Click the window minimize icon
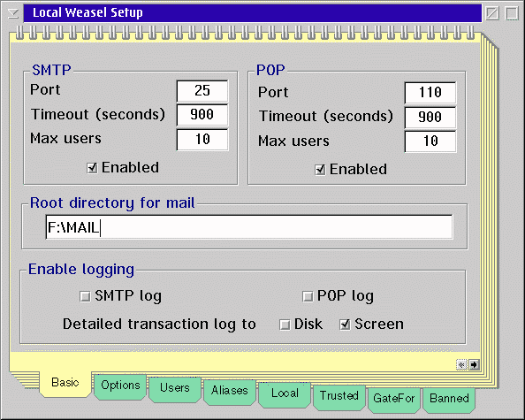 tap(492, 13)
